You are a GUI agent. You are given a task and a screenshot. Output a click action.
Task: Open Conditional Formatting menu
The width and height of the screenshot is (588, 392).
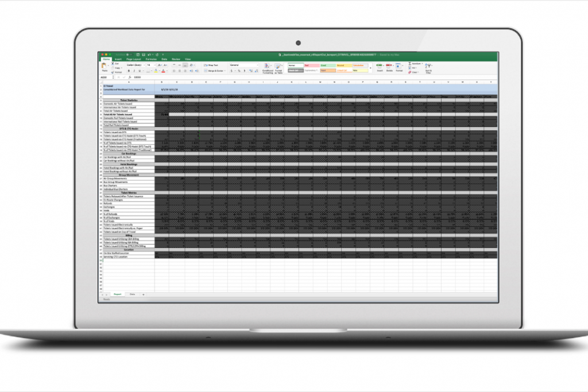pyautogui.click(x=268, y=68)
